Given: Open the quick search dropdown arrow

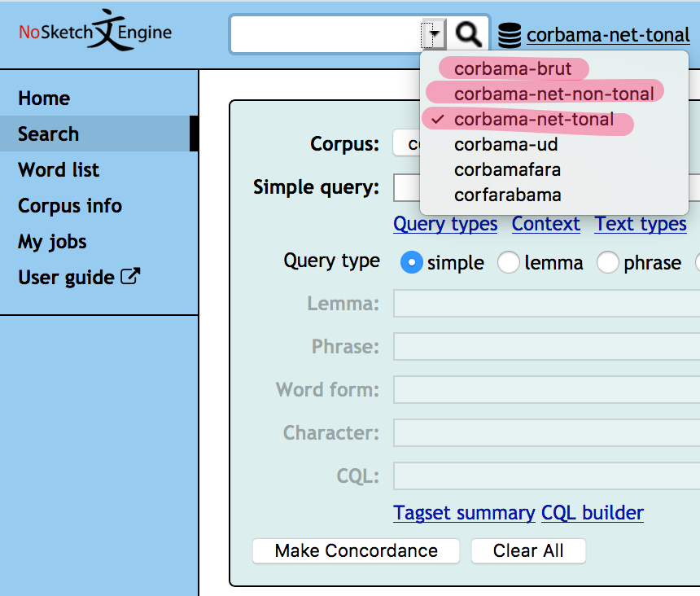Looking at the screenshot, I should [434, 34].
